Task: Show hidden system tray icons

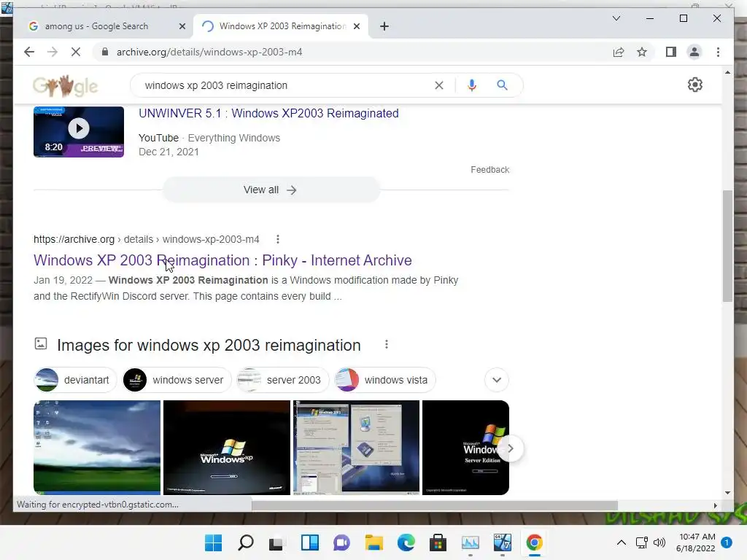Action: point(622,542)
